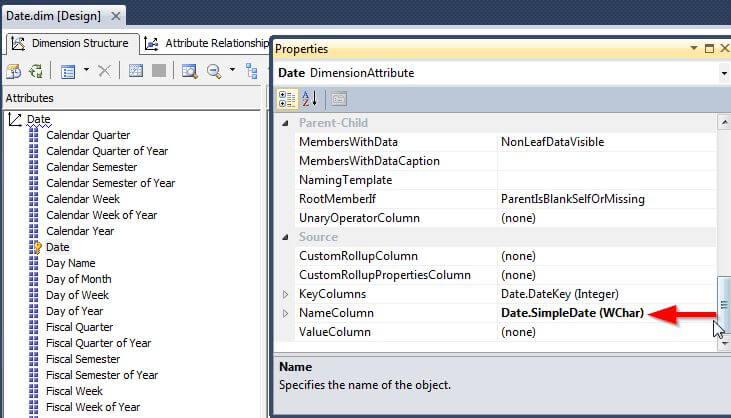
Task: Collapse the Parent-Child property category
Action: (x=285, y=123)
